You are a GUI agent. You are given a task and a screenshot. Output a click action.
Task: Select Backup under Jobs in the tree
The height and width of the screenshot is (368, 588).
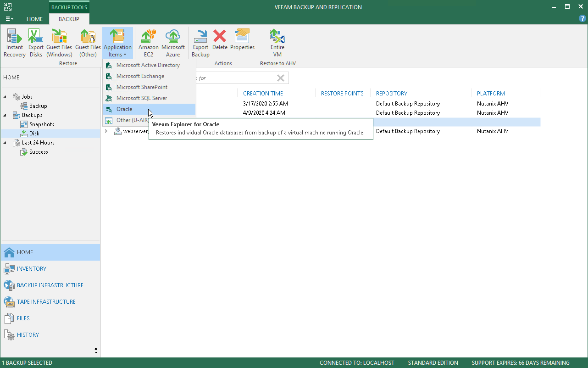point(38,106)
